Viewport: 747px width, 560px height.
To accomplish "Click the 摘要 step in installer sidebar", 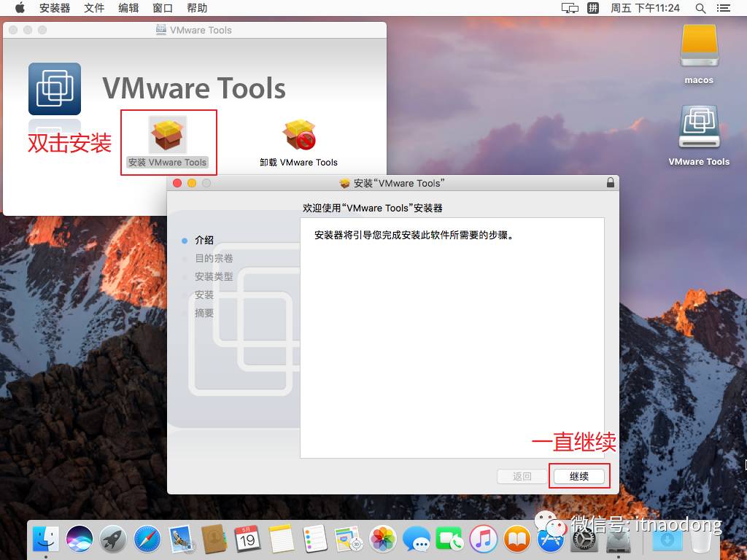I will pos(204,313).
